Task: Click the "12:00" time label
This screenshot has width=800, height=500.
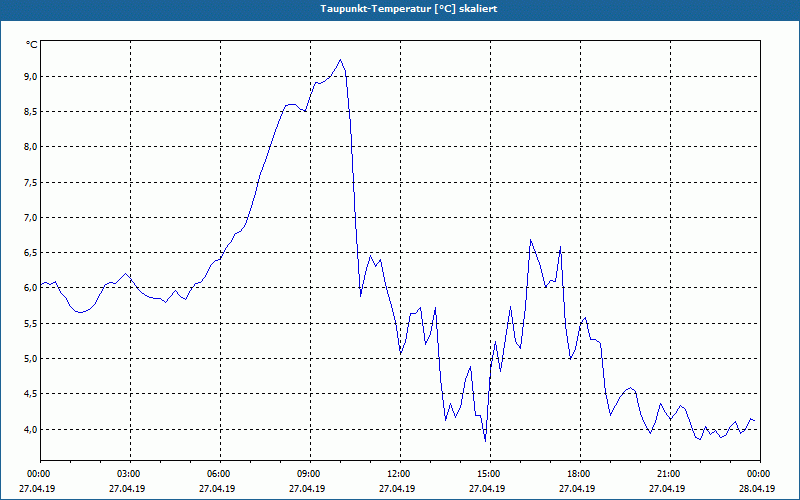Action: 397,474
